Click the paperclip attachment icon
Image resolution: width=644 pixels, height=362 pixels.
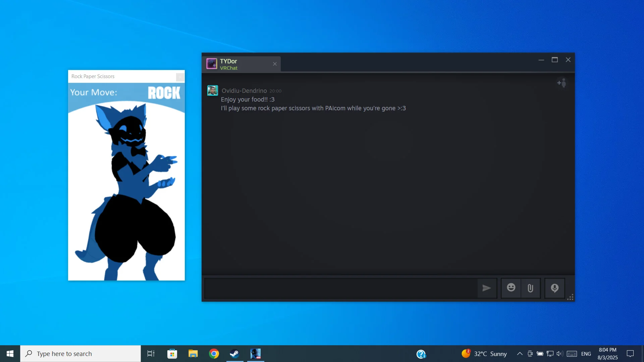click(x=530, y=288)
